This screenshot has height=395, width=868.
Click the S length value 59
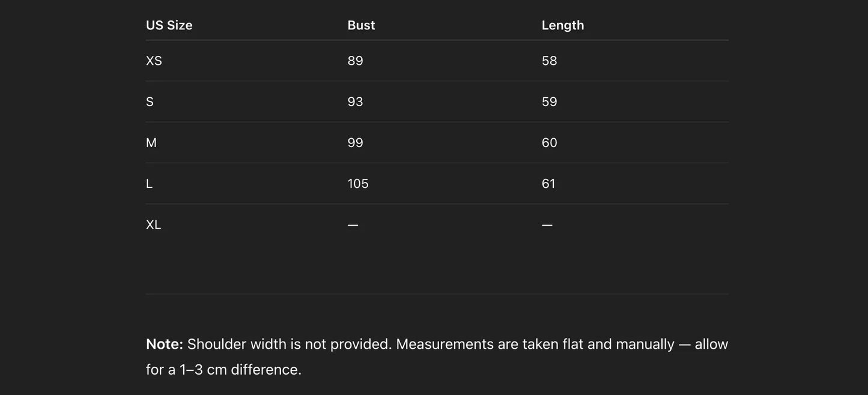549,101
